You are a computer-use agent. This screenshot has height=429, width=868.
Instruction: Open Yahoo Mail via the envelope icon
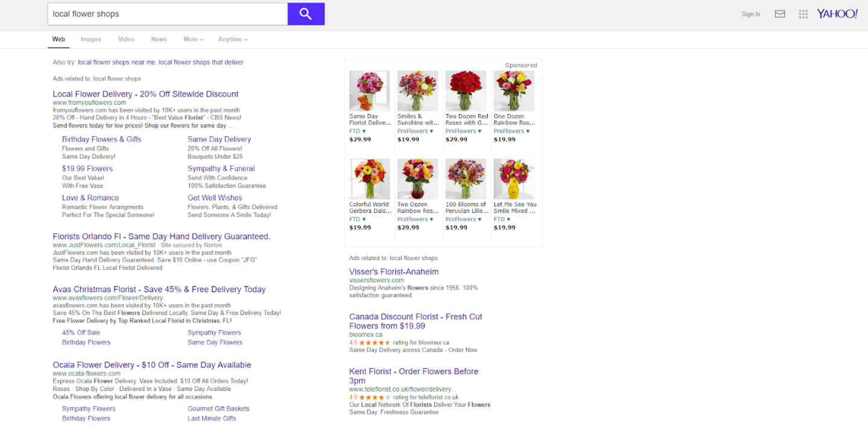779,13
